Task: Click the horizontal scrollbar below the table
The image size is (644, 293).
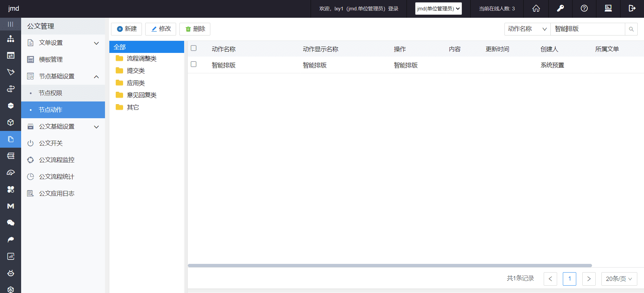Action: point(390,266)
